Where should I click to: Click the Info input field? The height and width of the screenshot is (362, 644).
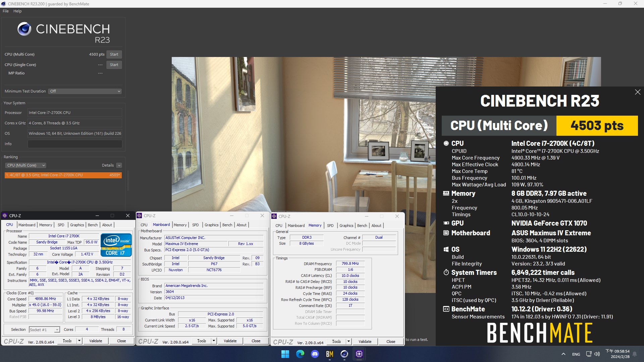click(75, 144)
